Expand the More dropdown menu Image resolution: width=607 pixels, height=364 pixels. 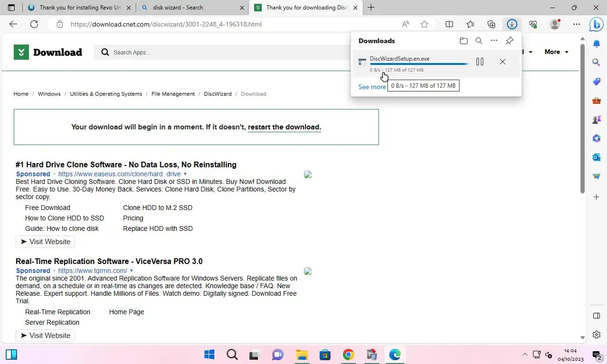[x=557, y=52]
